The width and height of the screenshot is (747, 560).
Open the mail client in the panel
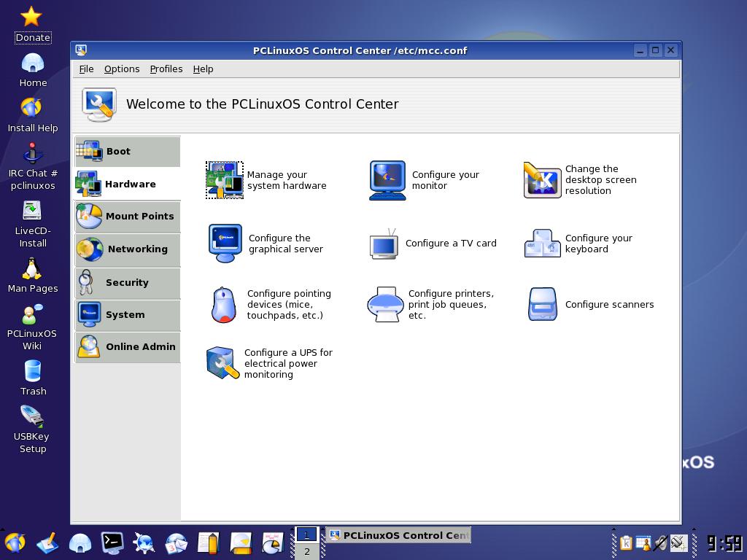click(x=177, y=542)
